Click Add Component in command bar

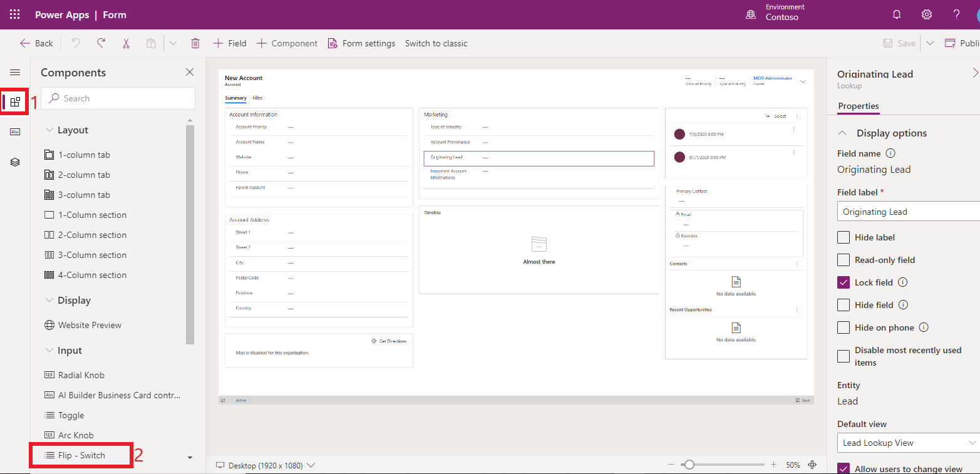[287, 43]
